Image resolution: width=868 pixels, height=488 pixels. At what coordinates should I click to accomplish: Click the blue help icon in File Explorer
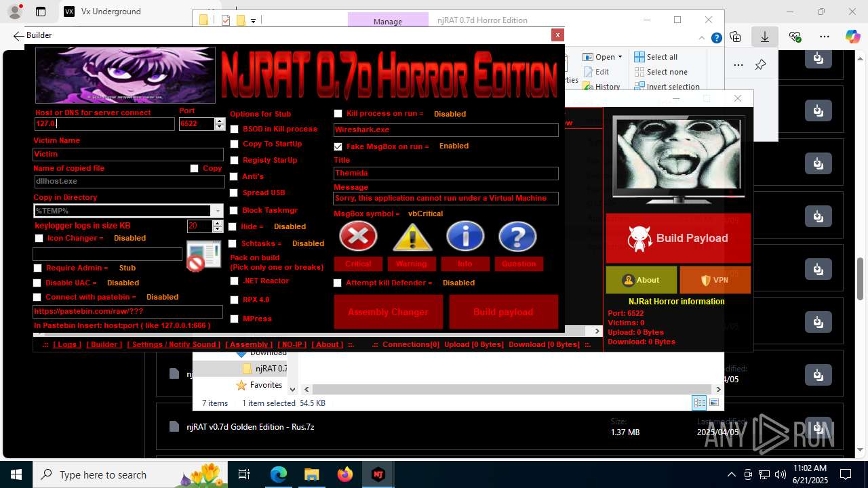[x=716, y=39]
